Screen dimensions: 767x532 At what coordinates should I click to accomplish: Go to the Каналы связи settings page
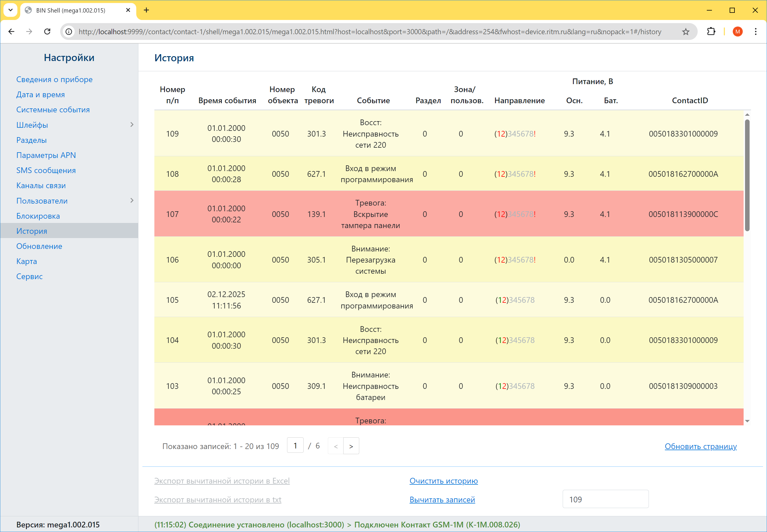pyautogui.click(x=41, y=186)
